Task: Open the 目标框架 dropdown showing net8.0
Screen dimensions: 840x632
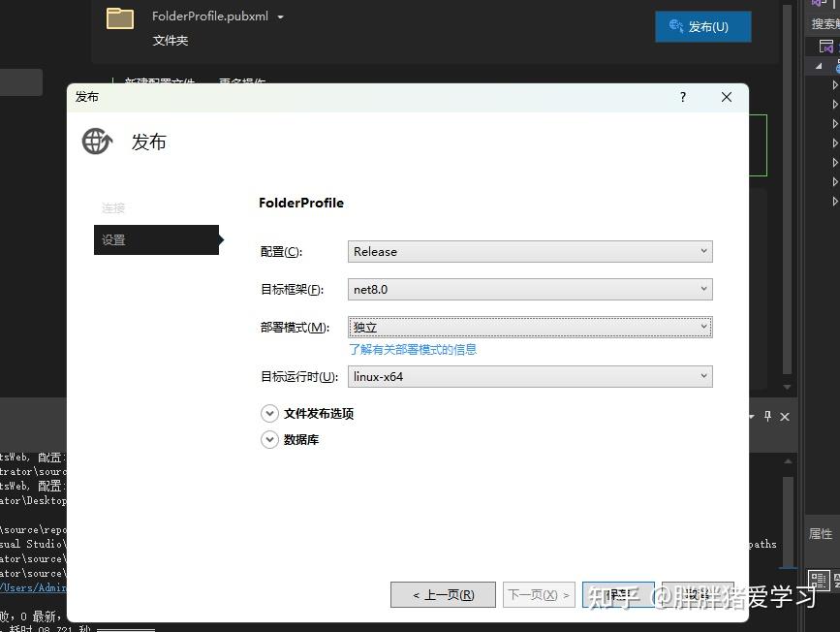Action: 704,289
